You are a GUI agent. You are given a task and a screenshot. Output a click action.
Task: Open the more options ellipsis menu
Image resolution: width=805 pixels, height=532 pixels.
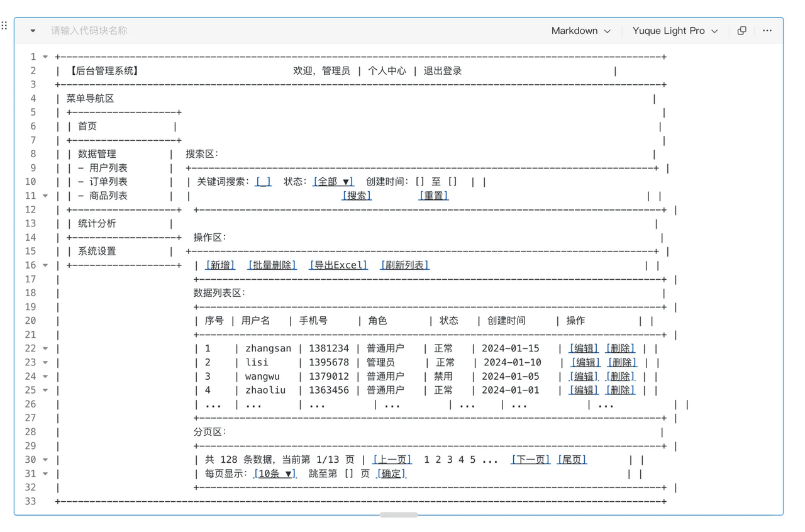pyautogui.click(x=767, y=30)
